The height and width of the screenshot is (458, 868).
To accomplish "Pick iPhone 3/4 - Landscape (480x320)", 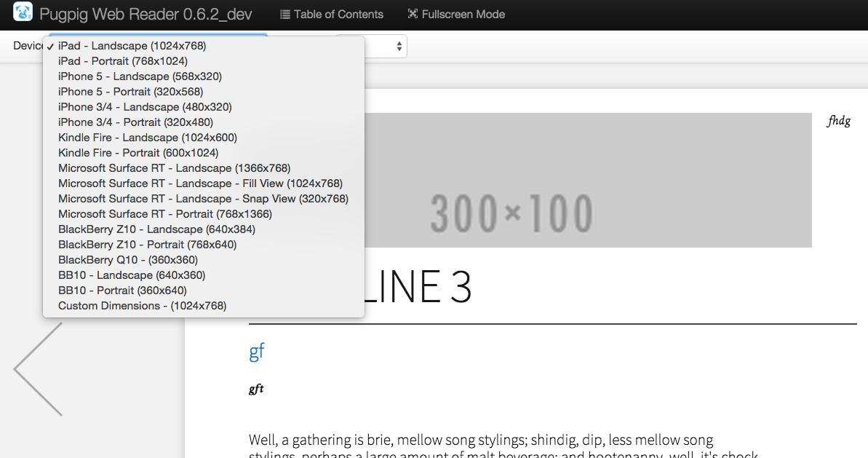I will (203, 107).
